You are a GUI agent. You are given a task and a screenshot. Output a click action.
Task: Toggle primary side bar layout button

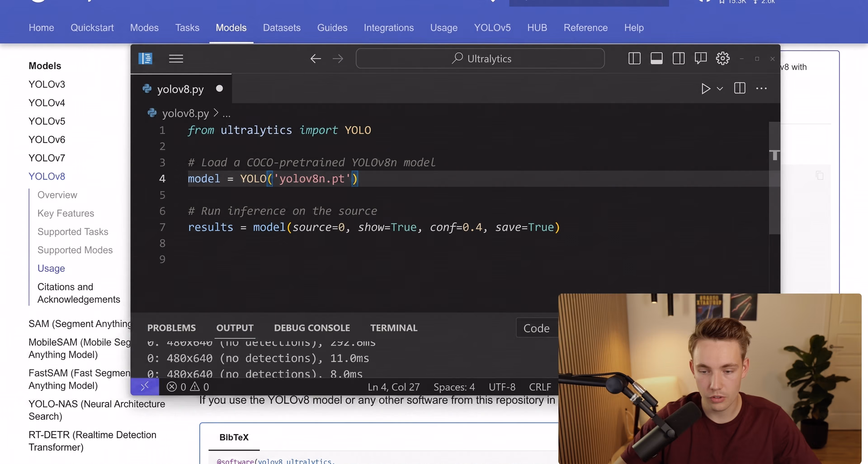point(634,59)
